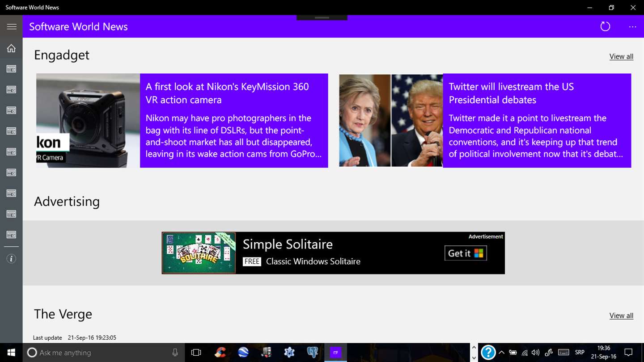Viewport: 644px width, 362px height.
Task: Open the About info icon in sidebar
Action: [x=11, y=259]
